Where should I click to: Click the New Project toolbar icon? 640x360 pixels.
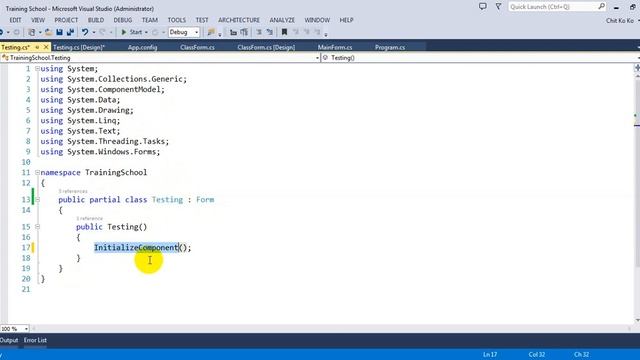31,32
